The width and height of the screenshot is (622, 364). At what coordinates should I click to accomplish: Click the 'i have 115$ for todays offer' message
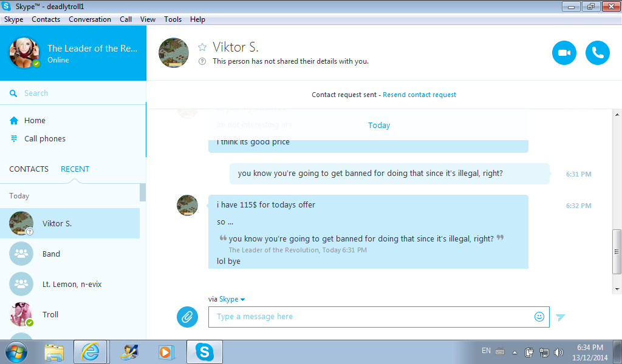[266, 205]
